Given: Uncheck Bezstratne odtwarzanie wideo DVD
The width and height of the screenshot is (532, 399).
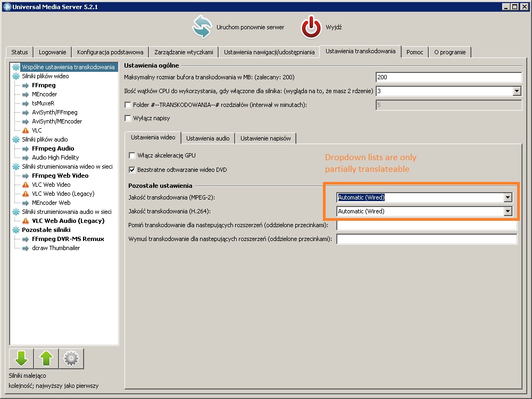Looking at the screenshot, I should pyautogui.click(x=132, y=170).
